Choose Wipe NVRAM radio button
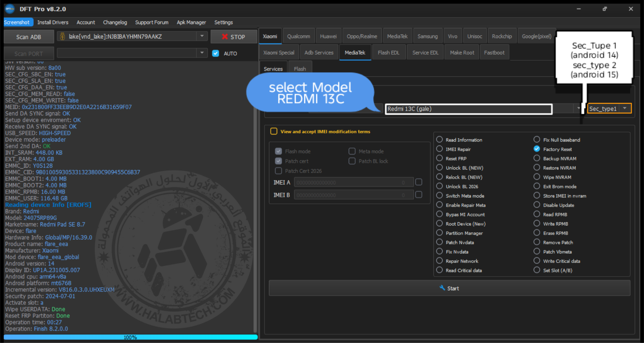Viewport: 644px width, 343px height. point(537,177)
